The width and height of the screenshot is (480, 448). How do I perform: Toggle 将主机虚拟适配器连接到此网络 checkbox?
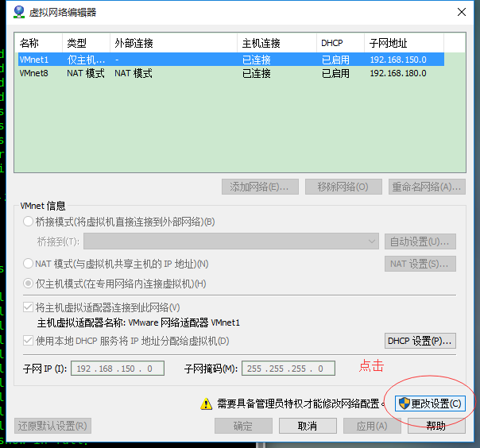[28, 307]
